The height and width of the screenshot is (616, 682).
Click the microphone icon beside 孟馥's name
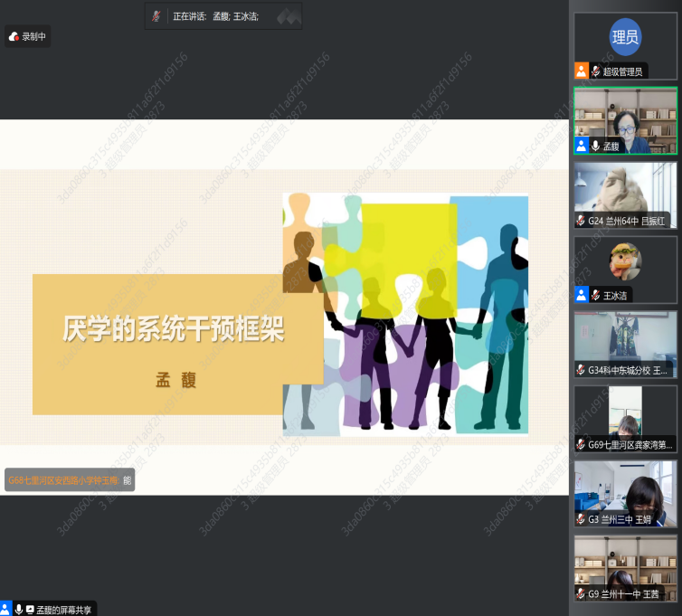[595, 146]
